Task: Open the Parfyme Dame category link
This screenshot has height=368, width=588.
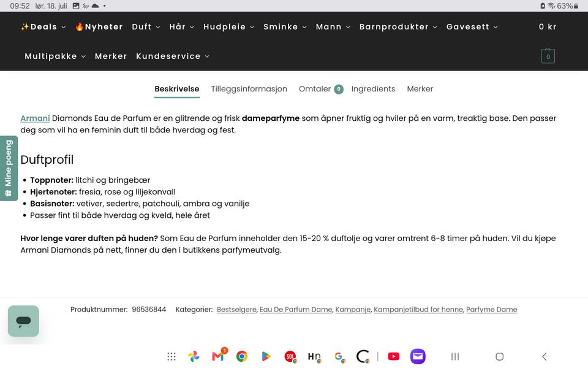Action: coord(492,309)
